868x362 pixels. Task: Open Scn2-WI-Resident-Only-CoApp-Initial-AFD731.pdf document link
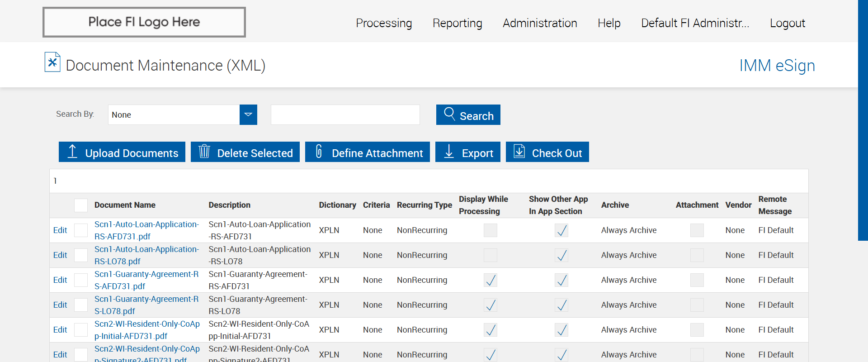pyautogui.click(x=146, y=330)
